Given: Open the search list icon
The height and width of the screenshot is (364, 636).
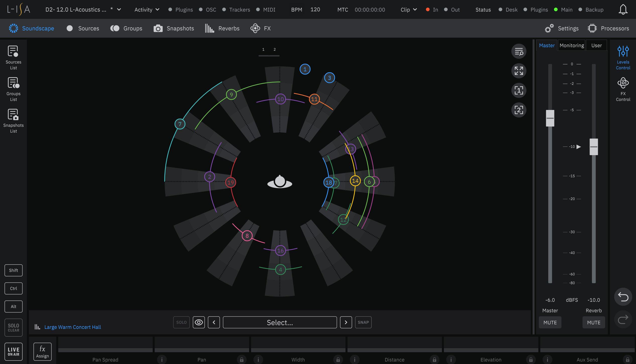Looking at the screenshot, I should point(519,51).
